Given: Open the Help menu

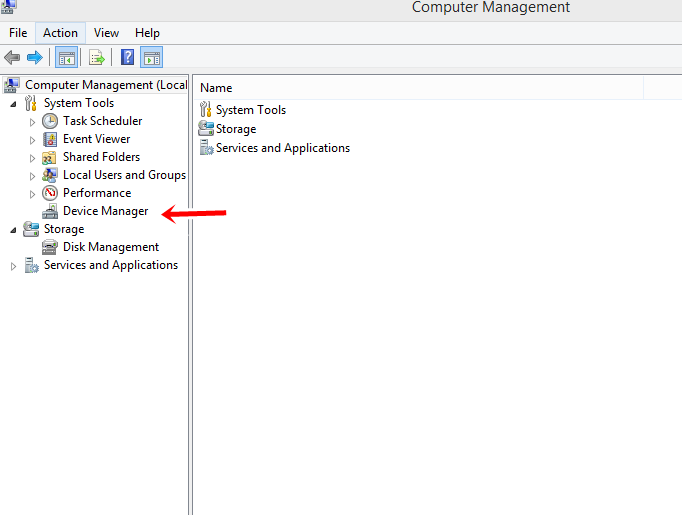Looking at the screenshot, I should click(147, 33).
